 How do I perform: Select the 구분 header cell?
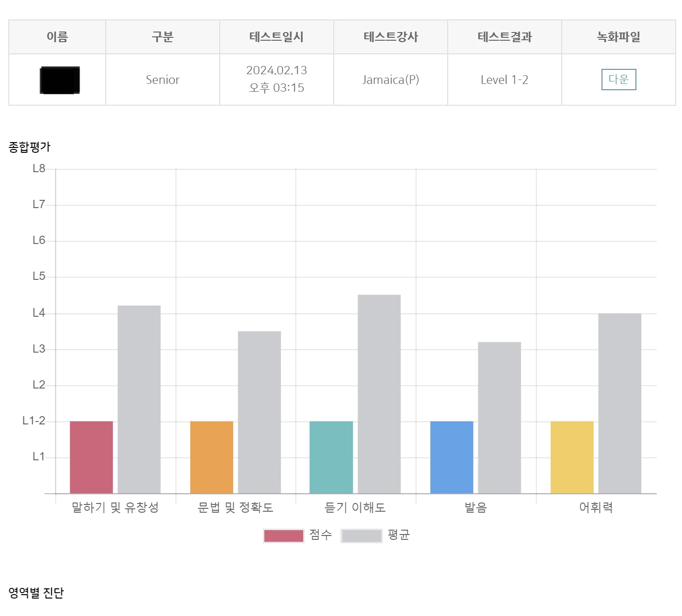tap(162, 36)
